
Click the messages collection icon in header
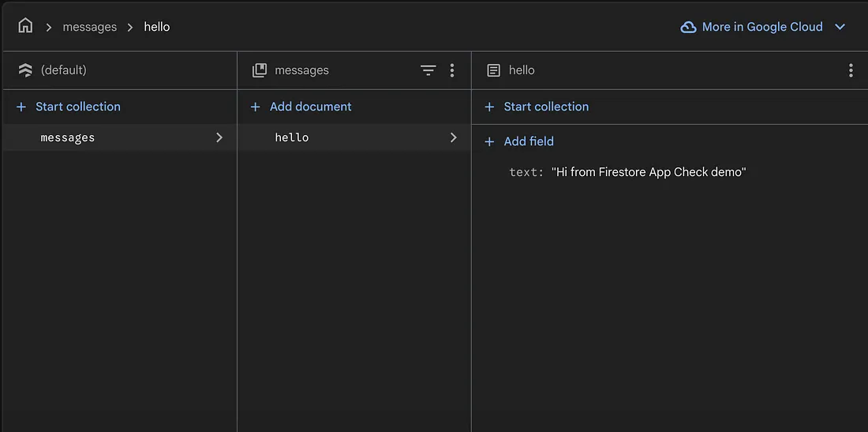point(260,70)
